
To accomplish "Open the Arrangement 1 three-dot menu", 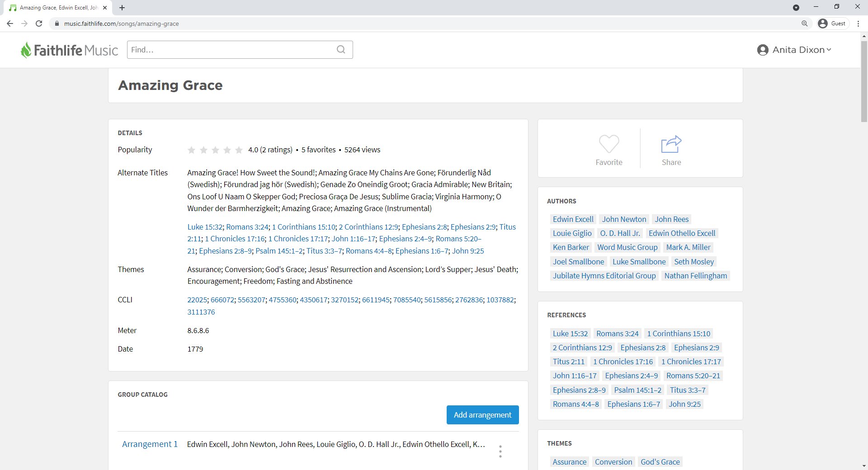I will tap(500, 451).
